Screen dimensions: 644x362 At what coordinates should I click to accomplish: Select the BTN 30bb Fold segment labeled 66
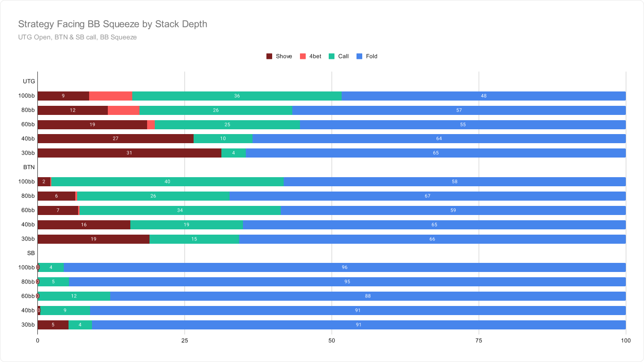click(432, 239)
